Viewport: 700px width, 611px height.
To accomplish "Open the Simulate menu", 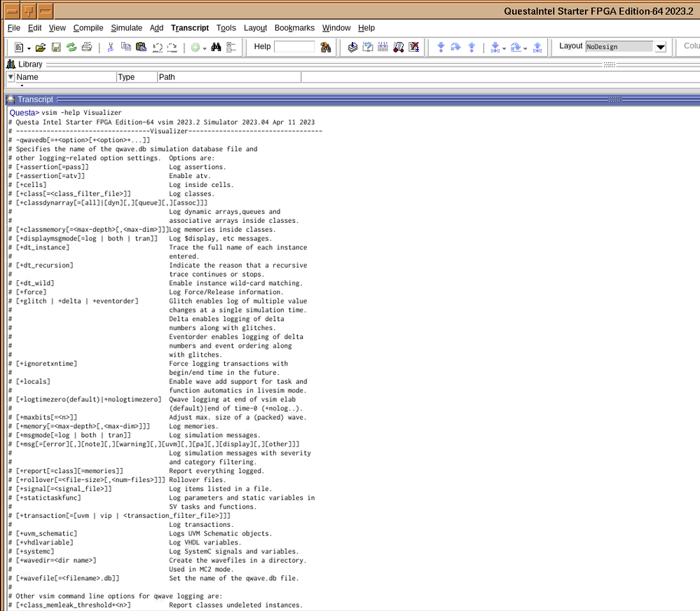I will pos(126,27).
